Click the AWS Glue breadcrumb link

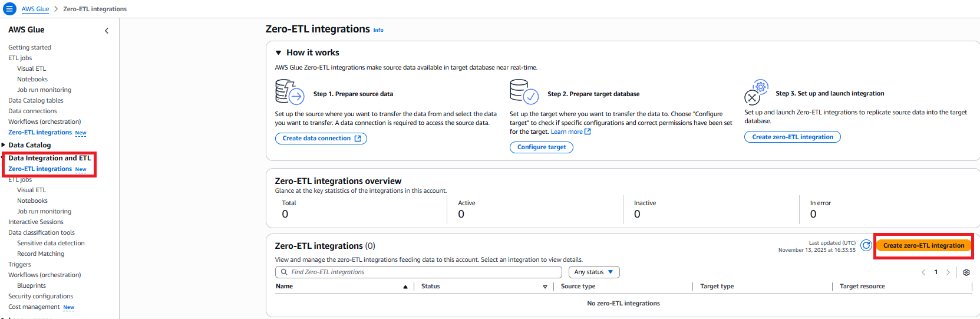35,9
